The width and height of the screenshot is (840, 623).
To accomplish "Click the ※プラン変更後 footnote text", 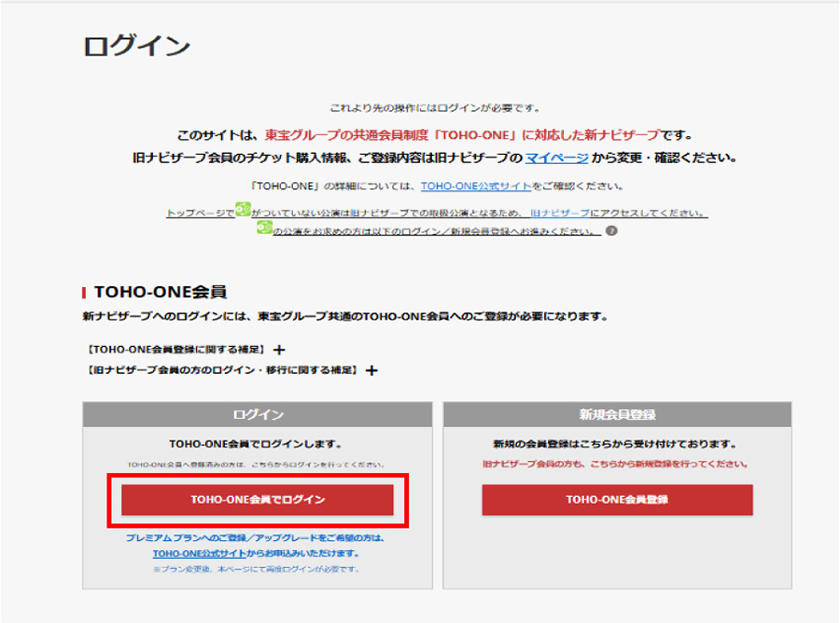I will click(256, 568).
